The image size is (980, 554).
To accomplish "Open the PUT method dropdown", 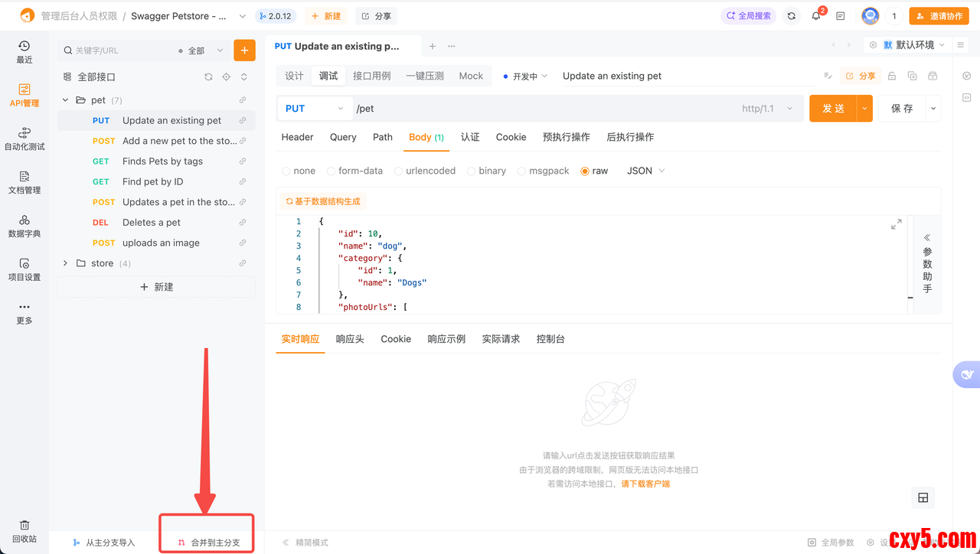I will (315, 109).
